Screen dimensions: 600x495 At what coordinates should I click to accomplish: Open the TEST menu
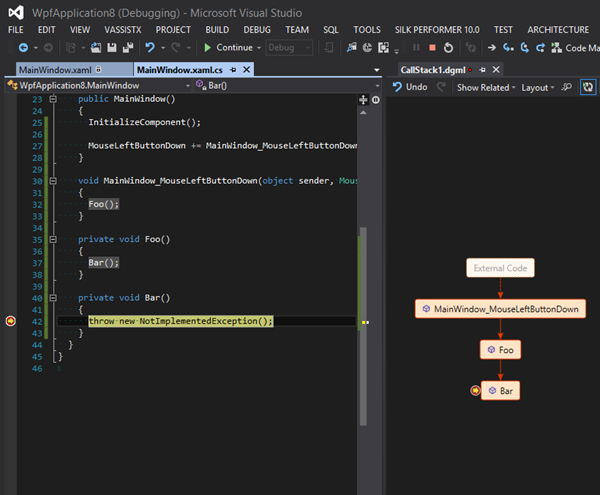[x=503, y=30]
